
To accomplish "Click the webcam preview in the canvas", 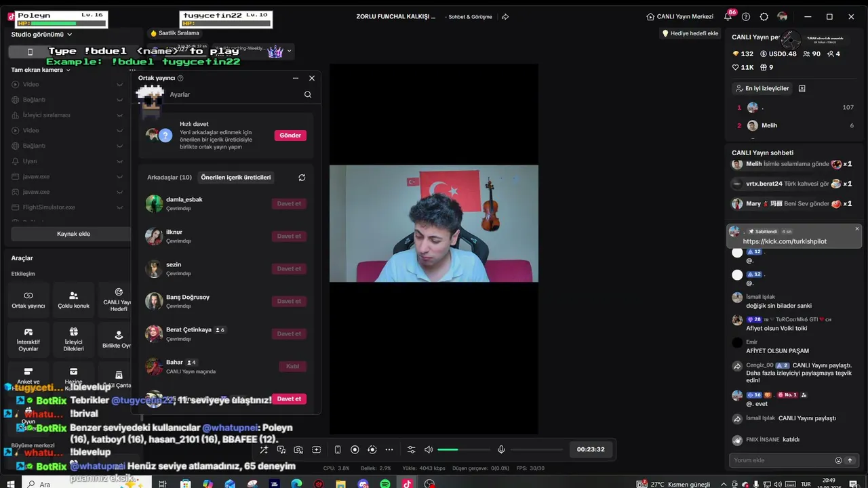I will coord(434,224).
